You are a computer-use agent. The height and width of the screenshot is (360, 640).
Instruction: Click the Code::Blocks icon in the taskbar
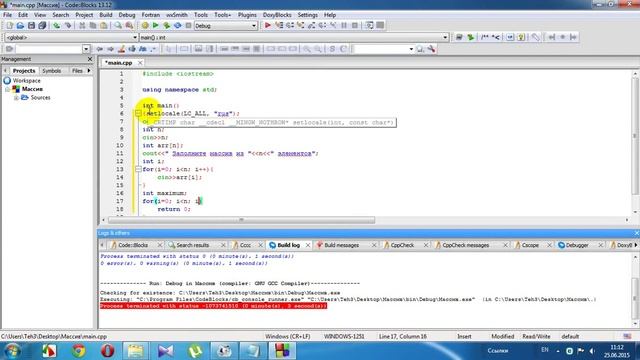coord(282,351)
